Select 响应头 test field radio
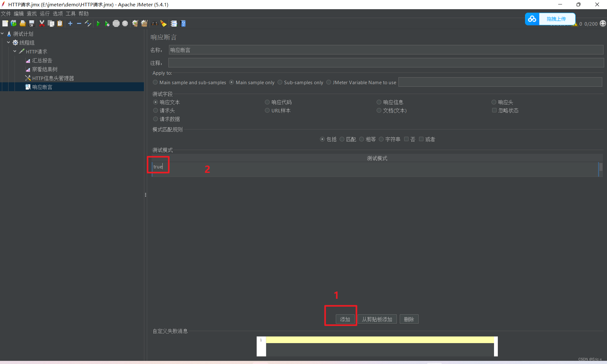 494,102
